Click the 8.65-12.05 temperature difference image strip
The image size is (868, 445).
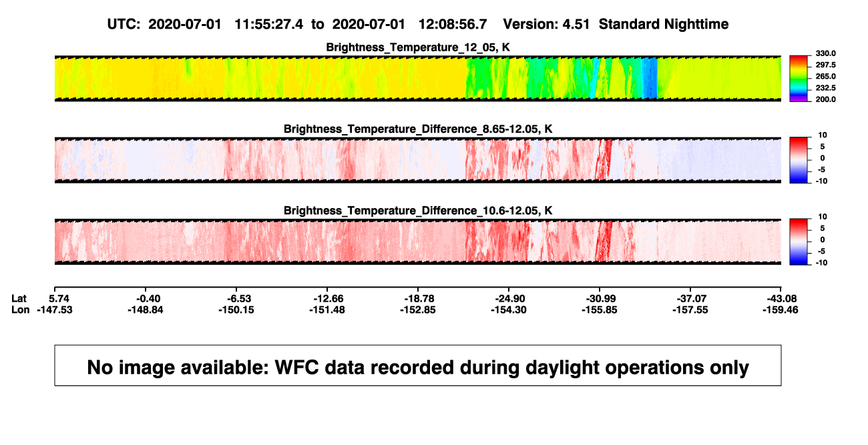click(x=417, y=160)
